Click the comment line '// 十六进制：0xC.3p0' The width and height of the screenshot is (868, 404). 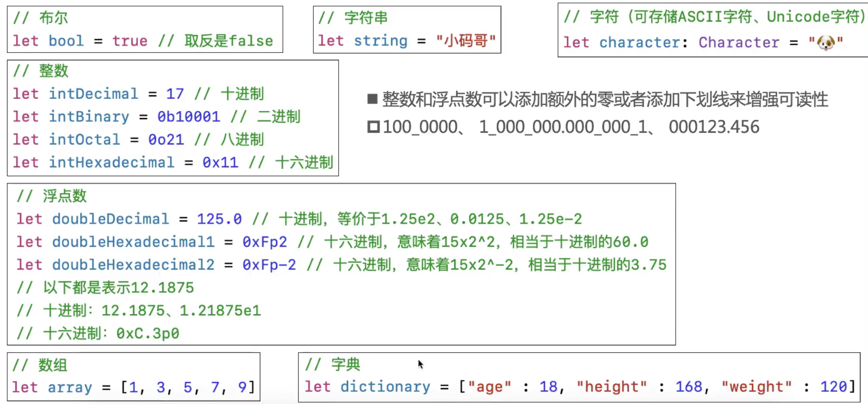[98, 334]
